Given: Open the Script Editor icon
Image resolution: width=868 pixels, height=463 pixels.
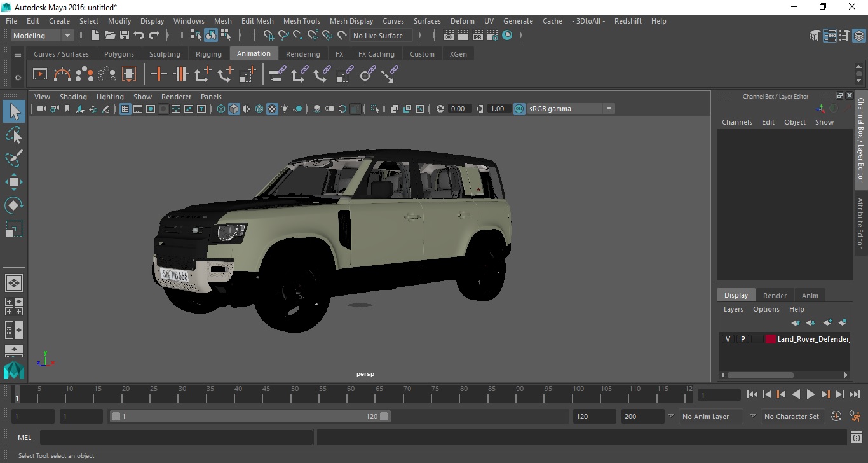Looking at the screenshot, I should click(x=856, y=438).
